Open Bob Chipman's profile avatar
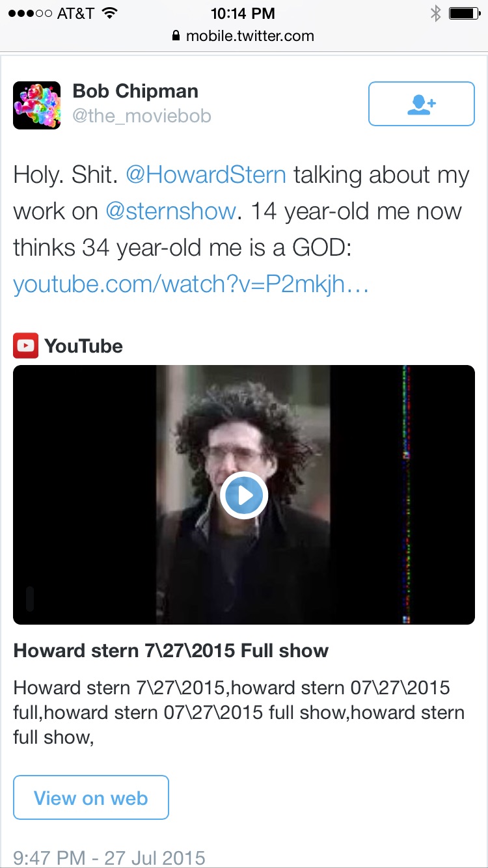 pyautogui.click(x=37, y=105)
